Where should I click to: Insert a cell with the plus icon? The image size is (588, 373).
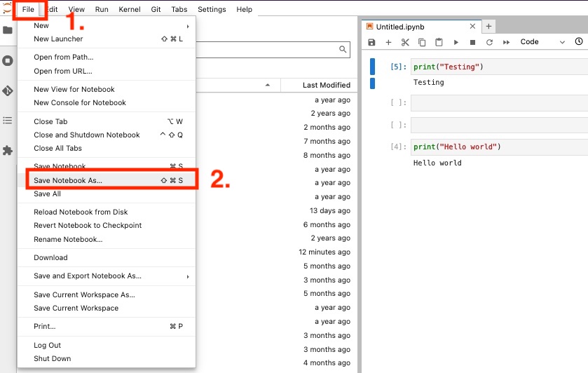(388, 42)
